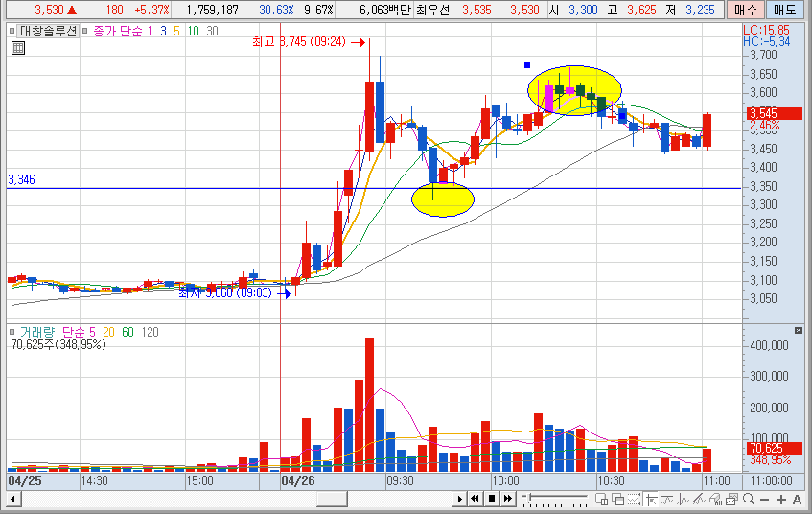
Task: Toggle the small box beside 대창솔루션
Action: (12, 31)
